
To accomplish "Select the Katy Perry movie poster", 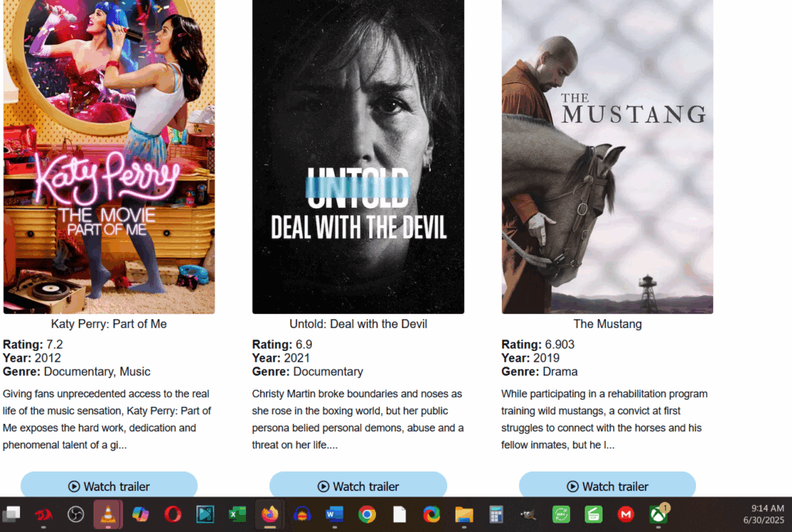I will click(x=109, y=156).
